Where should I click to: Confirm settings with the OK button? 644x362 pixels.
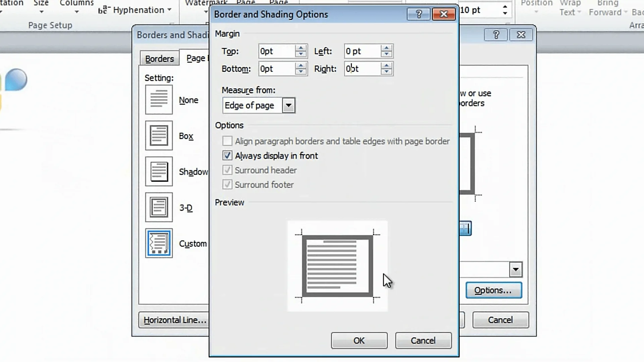click(359, 340)
